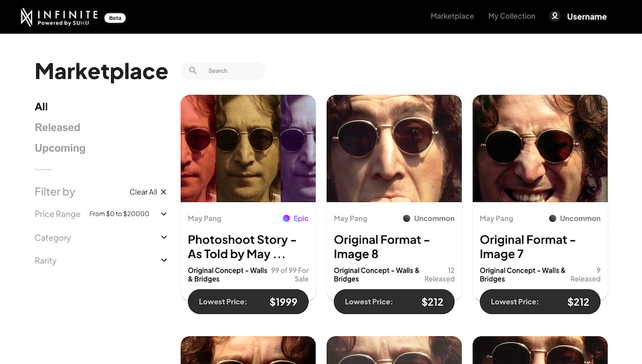Image resolution: width=642 pixels, height=364 pixels.
Task: Click title 'Photoshoot Story – As Told by May ...'
Action: [242, 247]
